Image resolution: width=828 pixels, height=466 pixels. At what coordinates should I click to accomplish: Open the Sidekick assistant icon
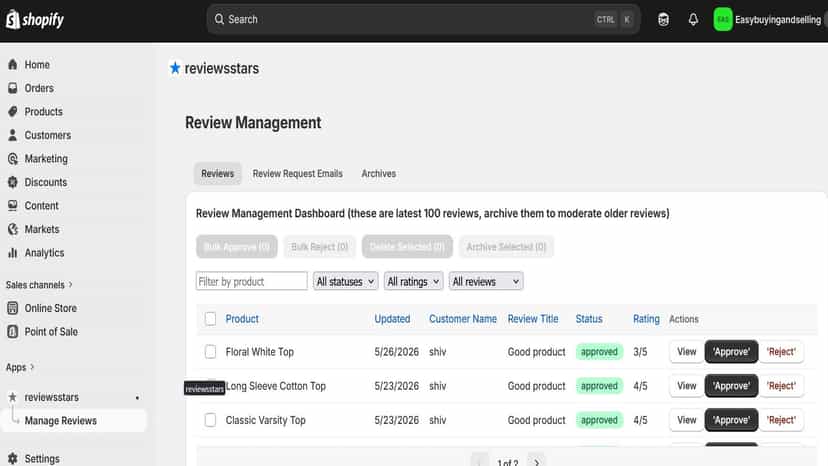click(663, 20)
